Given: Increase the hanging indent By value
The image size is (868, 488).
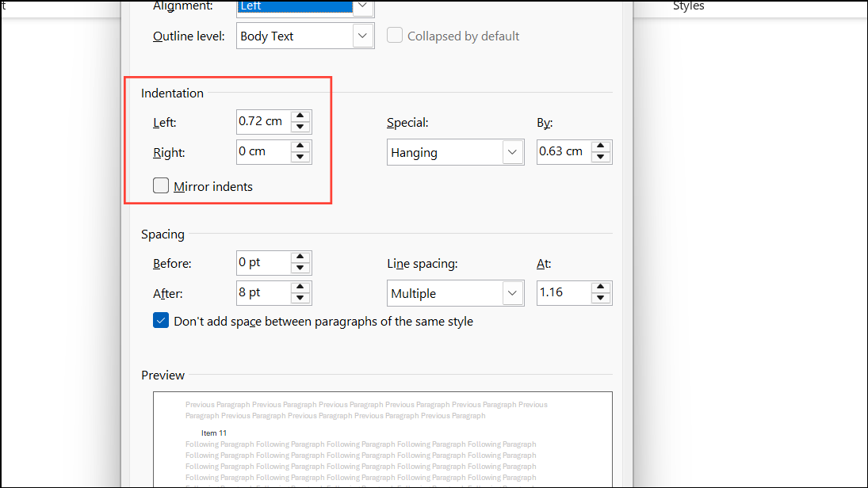Looking at the screenshot, I should pos(601,147).
